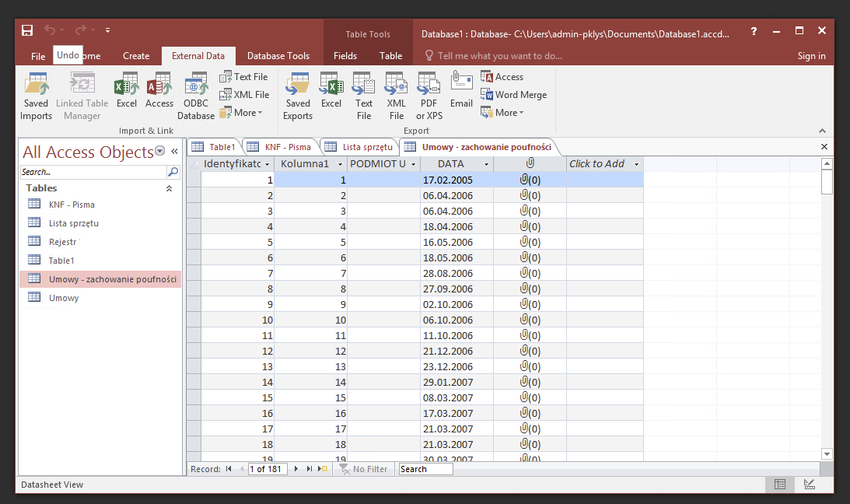This screenshot has height=504, width=850.
Task: Switch to Datasheet View in status bar
Action: point(780,484)
